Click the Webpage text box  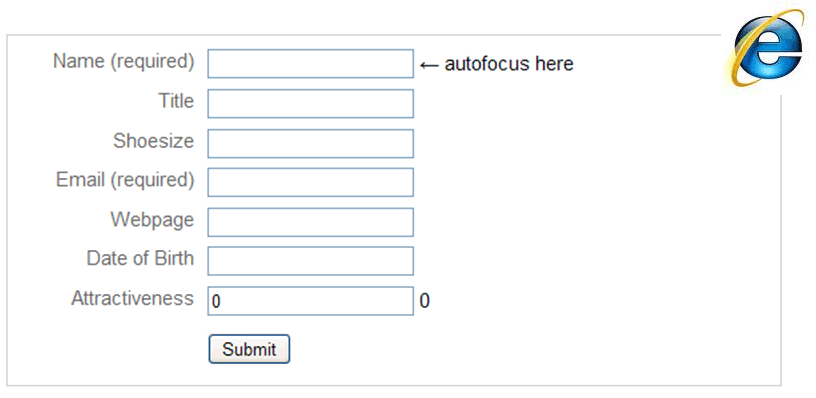311,222
